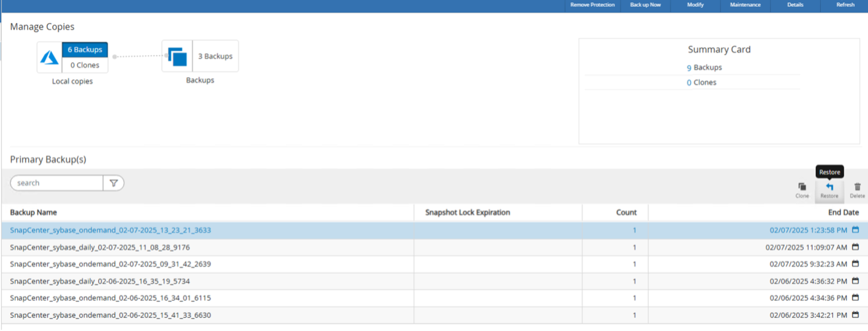This screenshot has width=868, height=331.
Task: Select backup SnapCenter_sybase_daily_02-06-2025_16_35_19_5734
Action: point(100,281)
